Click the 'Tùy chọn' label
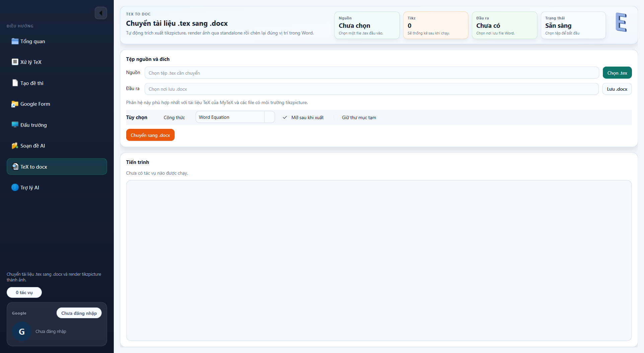This screenshot has width=644, height=353. 137,117
